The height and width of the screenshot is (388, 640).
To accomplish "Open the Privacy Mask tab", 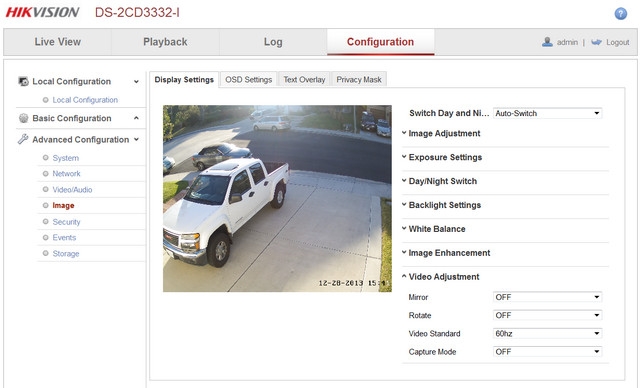I will pos(359,80).
